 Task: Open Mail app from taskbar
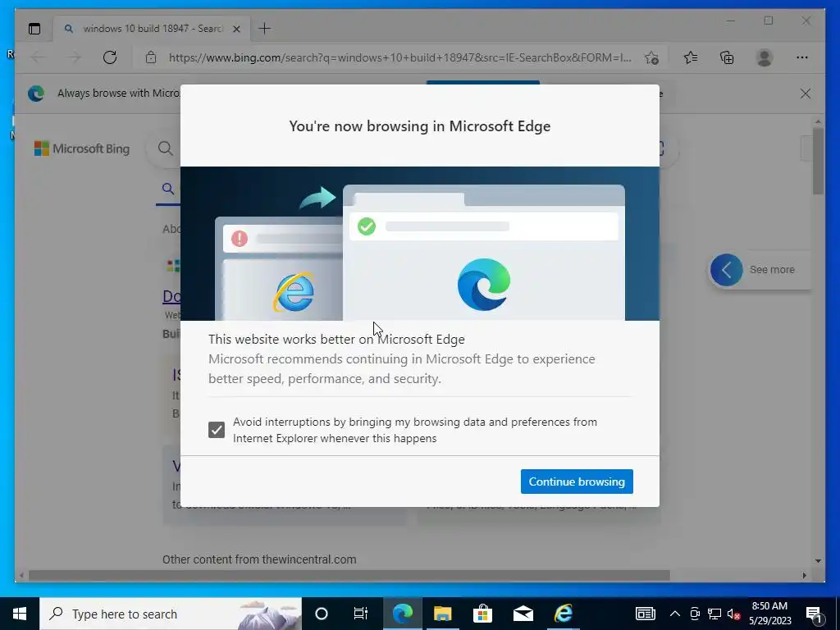tap(523, 614)
